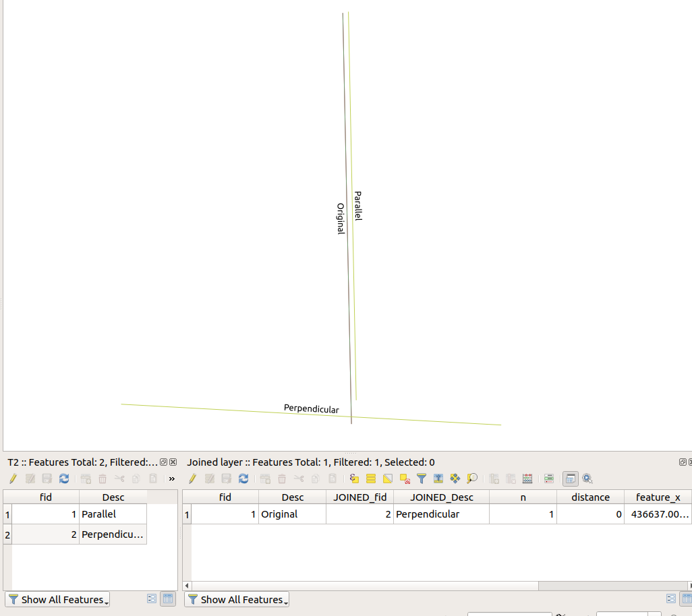Screen dimensions: 692x616
Task: Delete field icon in Joined layer toolbar
Action: tap(511, 479)
